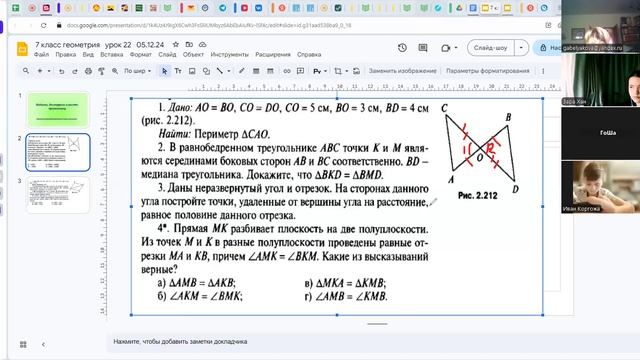Click the camera meeting icon

[445, 48]
